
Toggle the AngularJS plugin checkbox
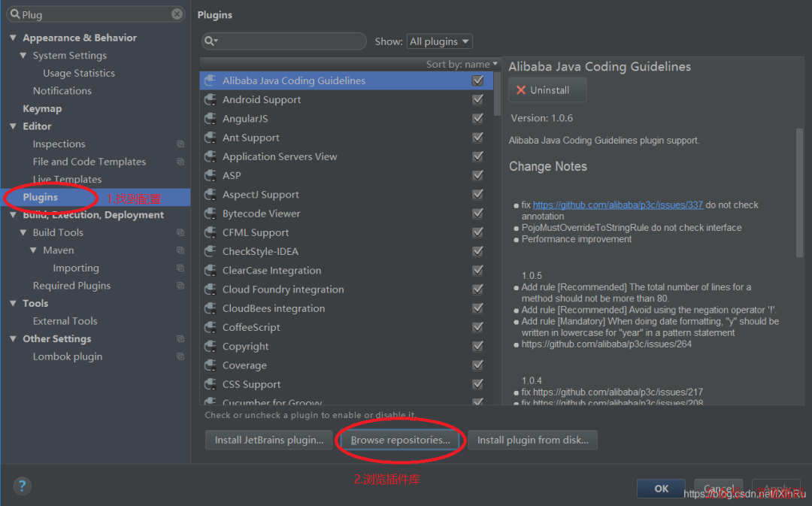click(x=478, y=119)
